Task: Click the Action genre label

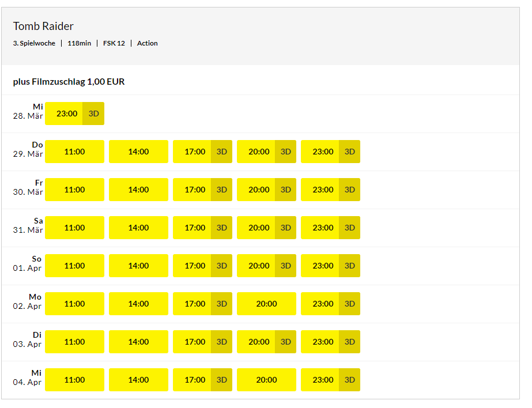Action: (x=147, y=43)
